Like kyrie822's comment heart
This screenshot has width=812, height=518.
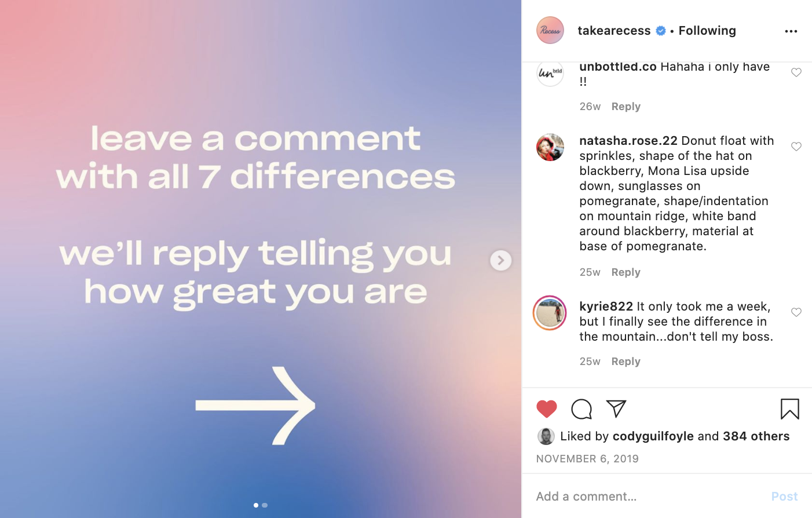[x=796, y=312]
